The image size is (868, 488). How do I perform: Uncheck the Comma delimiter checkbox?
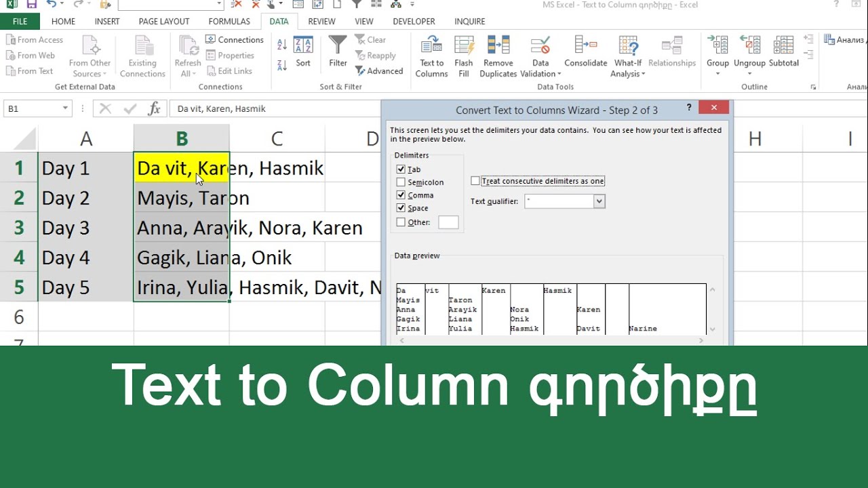coord(401,195)
